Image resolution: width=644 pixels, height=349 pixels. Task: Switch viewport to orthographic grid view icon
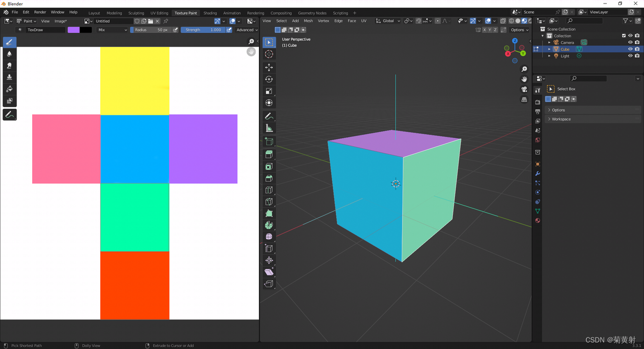[x=524, y=100]
